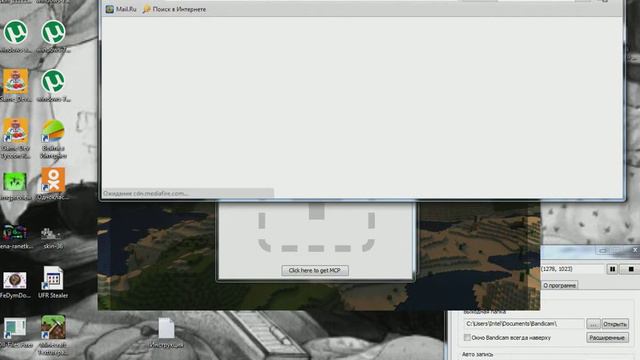Open the Mail.Ru bookmark in the browser
This screenshot has height=360, width=640.
coord(121,9)
